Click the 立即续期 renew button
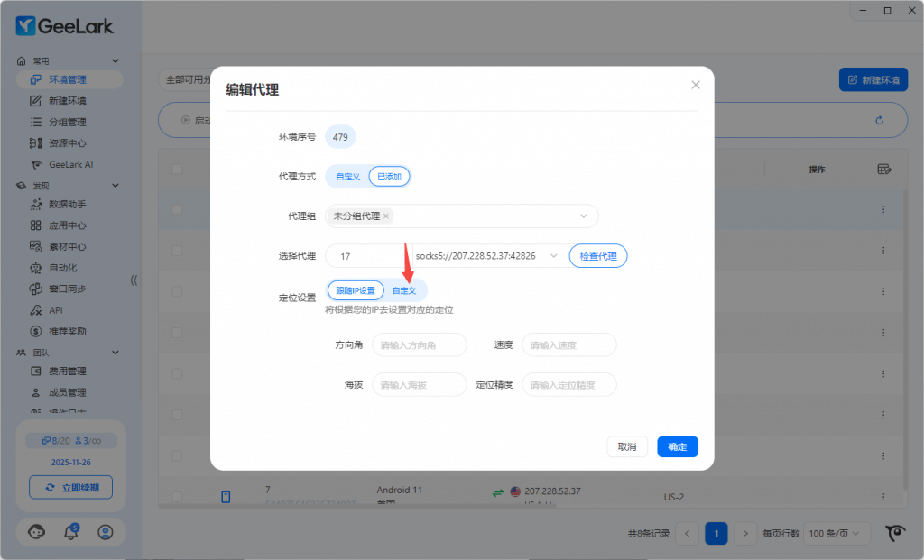Screen dimensions: 924x560 (70, 488)
